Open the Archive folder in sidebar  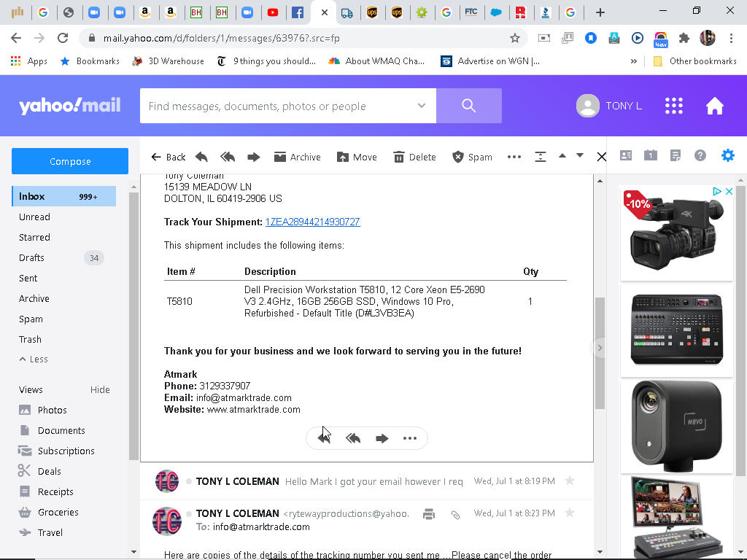(34, 298)
